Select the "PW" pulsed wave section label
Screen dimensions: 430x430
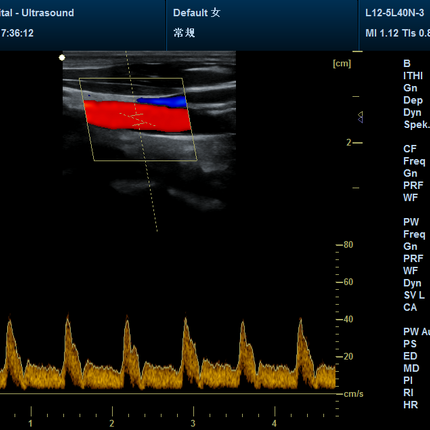pyautogui.click(x=411, y=222)
